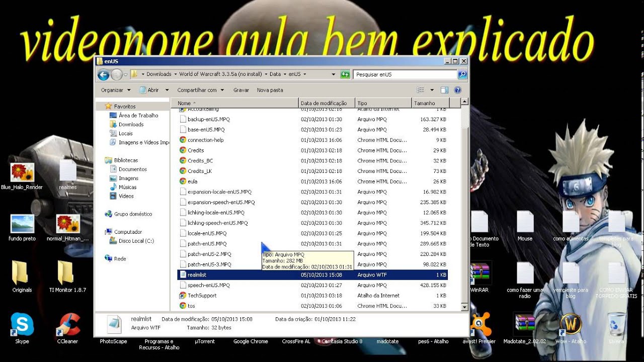Click the Nova pasta button
Screen dimensions: 644x362
[270, 90]
